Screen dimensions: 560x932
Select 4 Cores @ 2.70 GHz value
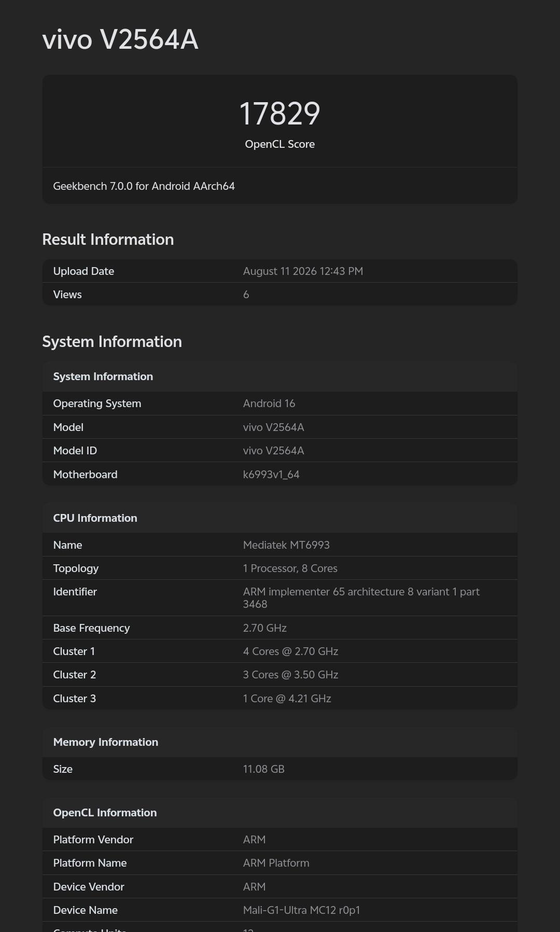point(290,651)
